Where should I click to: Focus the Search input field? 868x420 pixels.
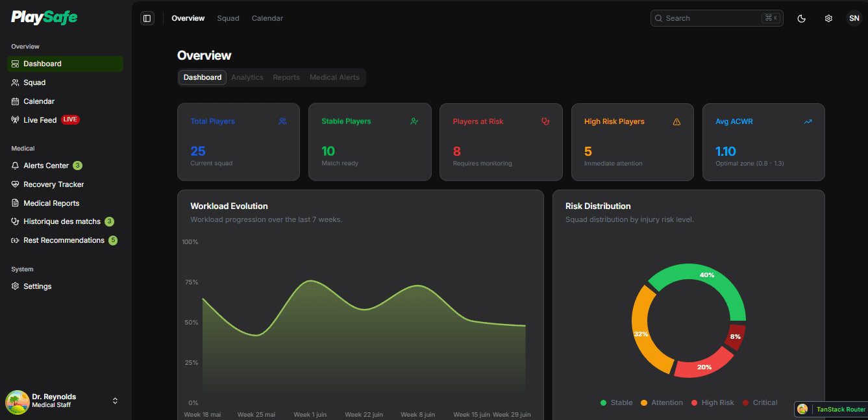point(717,18)
